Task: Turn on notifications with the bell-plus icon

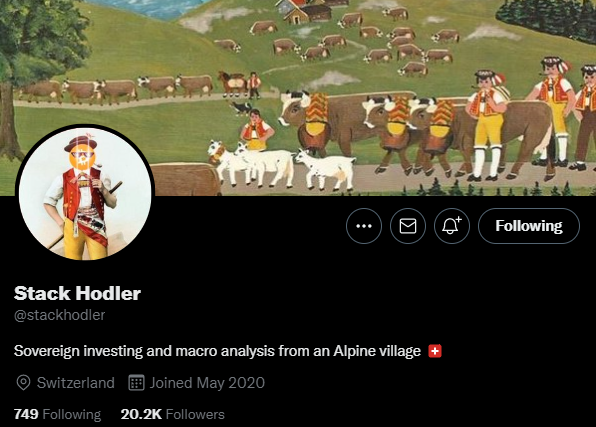Action: click(x=452, y=226)
